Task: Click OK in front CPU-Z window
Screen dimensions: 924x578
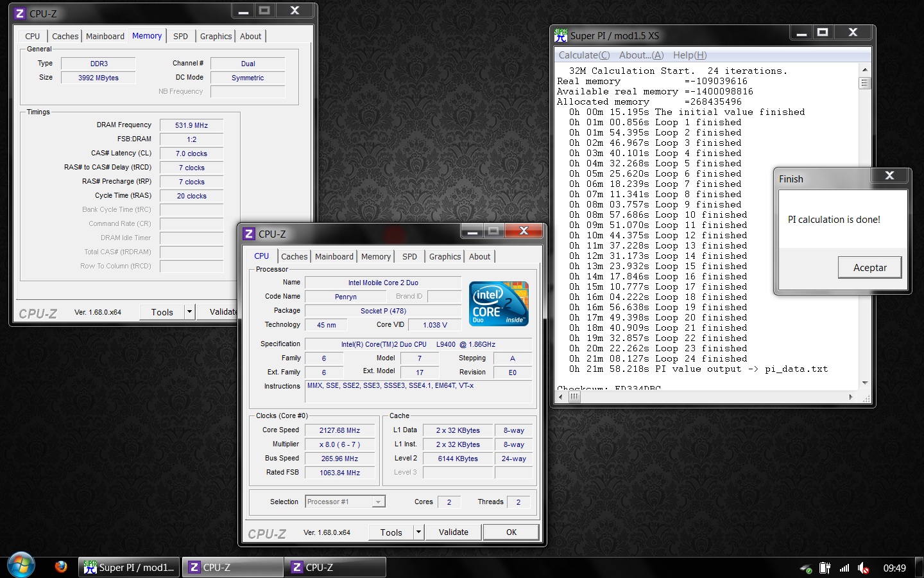Action: 511,532
